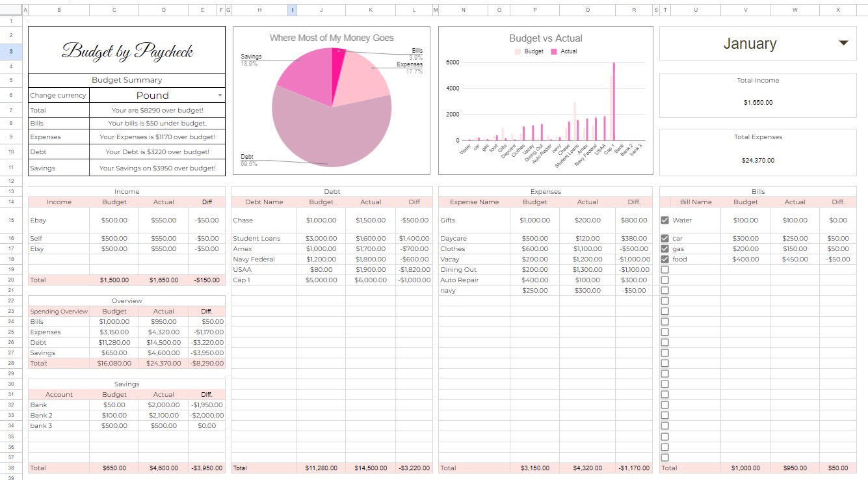
Task: Click the Total Income value $1,650.00 box
Action: click(758, 102)
